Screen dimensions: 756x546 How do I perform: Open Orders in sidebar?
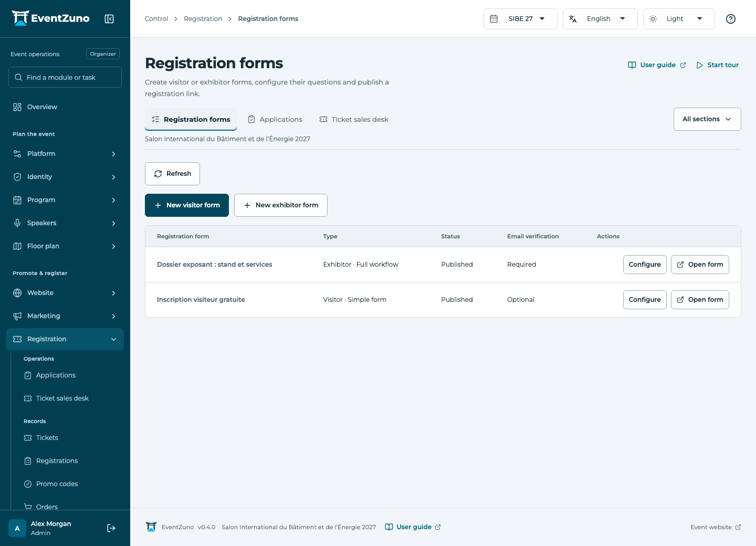[69, 506]
